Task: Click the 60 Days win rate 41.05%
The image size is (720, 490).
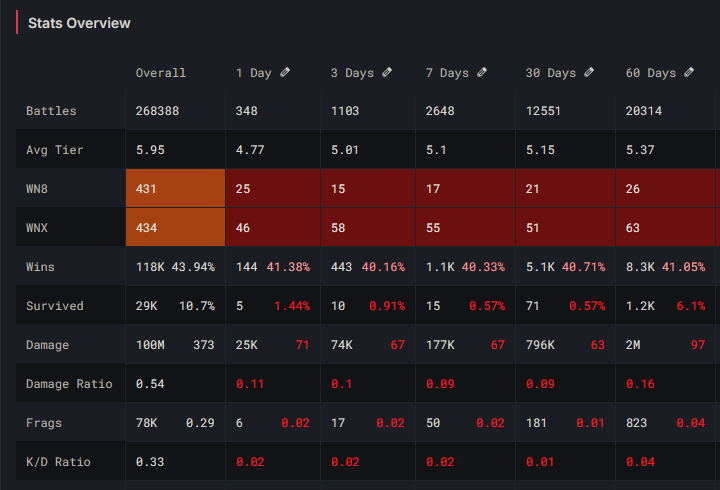Action: click(683, 267)
